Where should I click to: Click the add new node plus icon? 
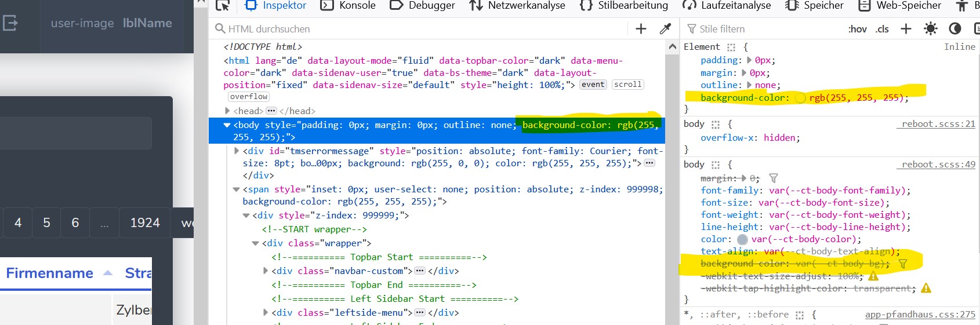[x=641, y=29]
